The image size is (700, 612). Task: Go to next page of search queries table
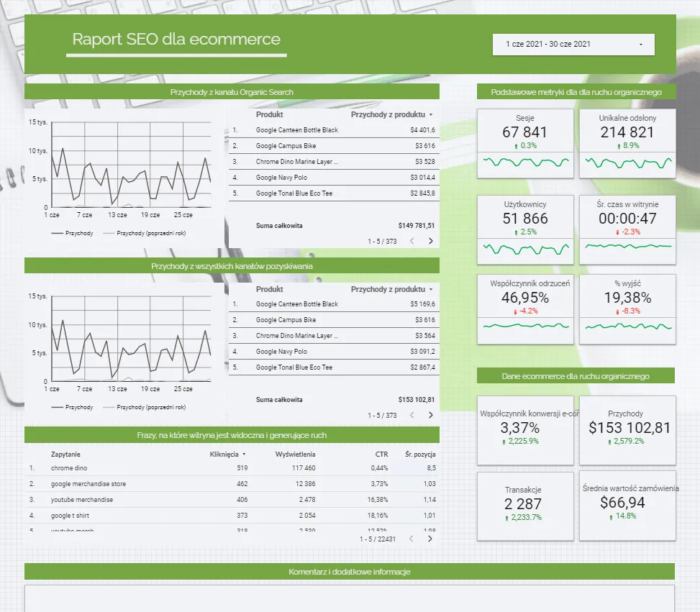point(429,539)
